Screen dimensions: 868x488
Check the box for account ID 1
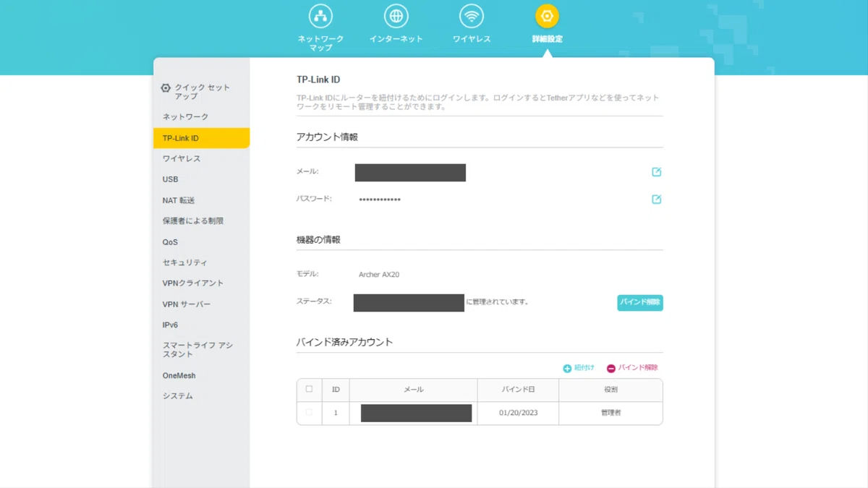tap(309, 412)
